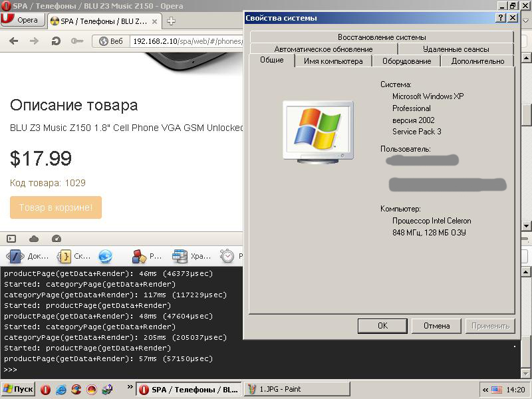The width and height of the screenshot is (532, 399).
Task: Click the Описание товара heading
Action: click(74, 105)
